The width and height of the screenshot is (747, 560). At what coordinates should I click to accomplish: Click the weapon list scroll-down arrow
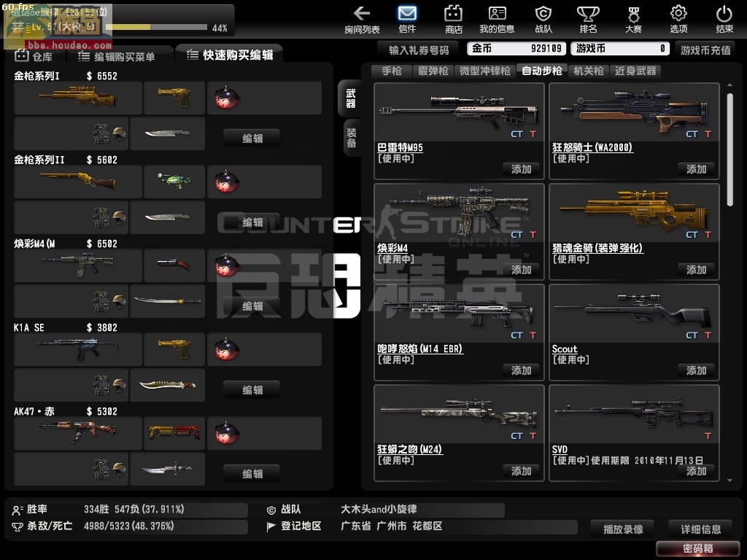coord(729,481)
